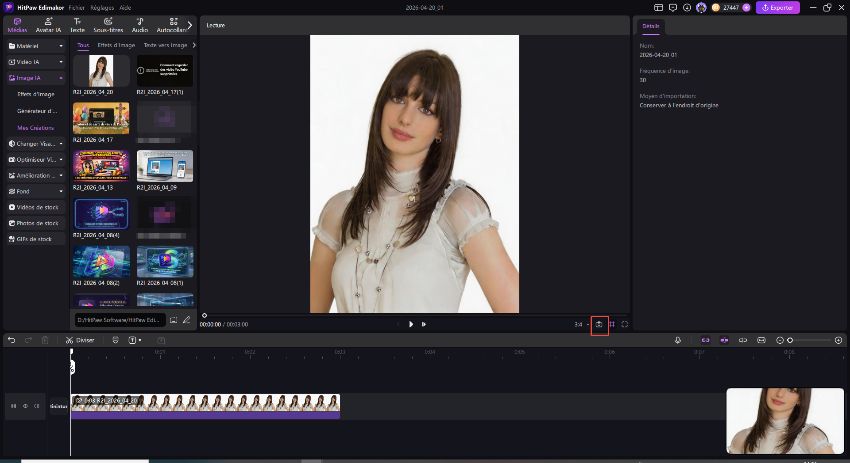Toggle track visibility eye icon

25,406
